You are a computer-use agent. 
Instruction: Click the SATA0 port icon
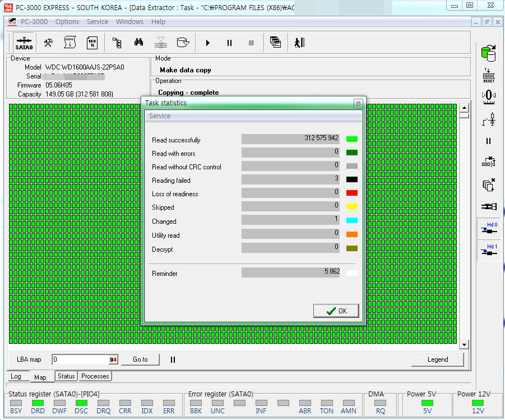coord(24,43)
